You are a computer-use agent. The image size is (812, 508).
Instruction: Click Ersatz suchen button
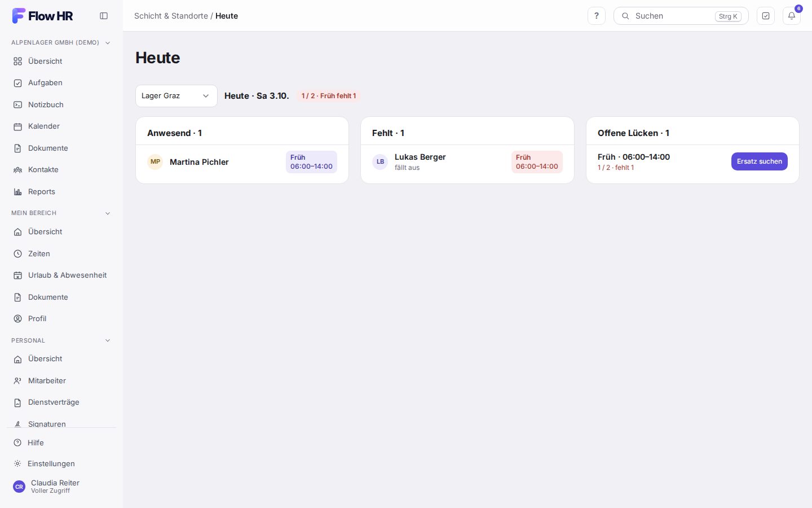pyautogui.click(x=760, y=161)
